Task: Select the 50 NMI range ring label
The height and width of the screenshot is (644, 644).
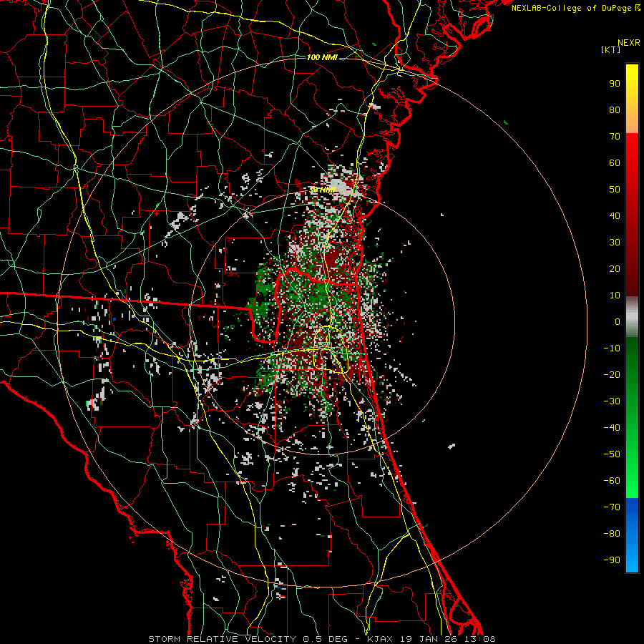Action: [x=322, y=190]
